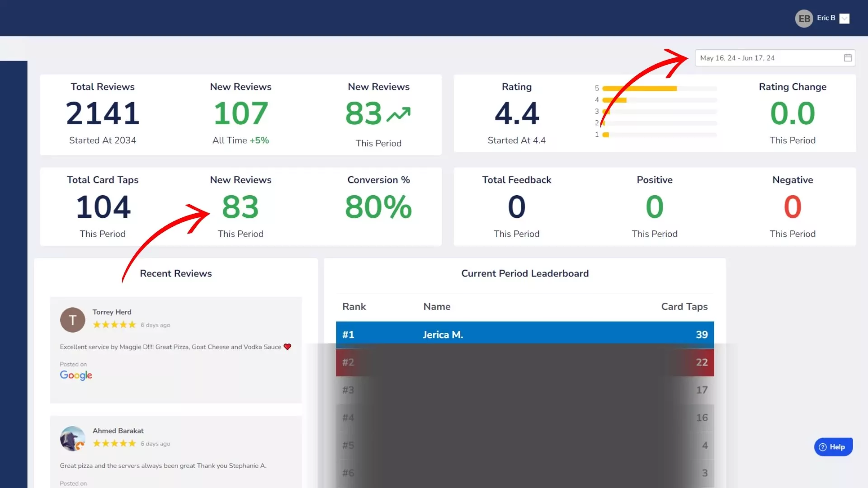The width and height of the screenshot is (868, 488).
Task: Select the #1 Jerica M. leaderboard row
Action: pyautogui.click(x=524, y=335)
